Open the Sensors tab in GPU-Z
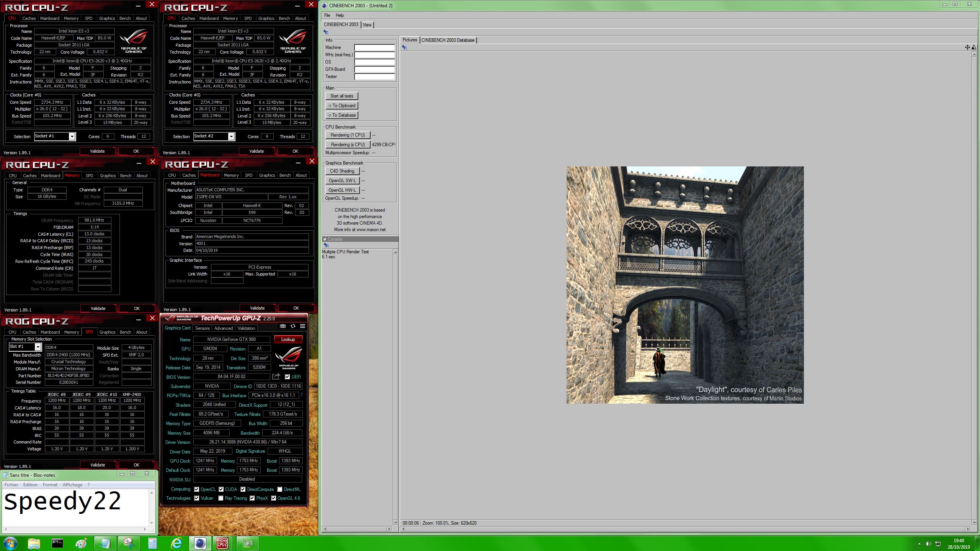 pos(202,328)
